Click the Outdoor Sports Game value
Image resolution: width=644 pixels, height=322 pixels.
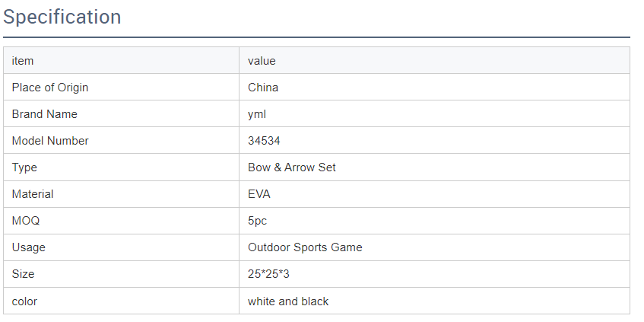coord(305,247)
